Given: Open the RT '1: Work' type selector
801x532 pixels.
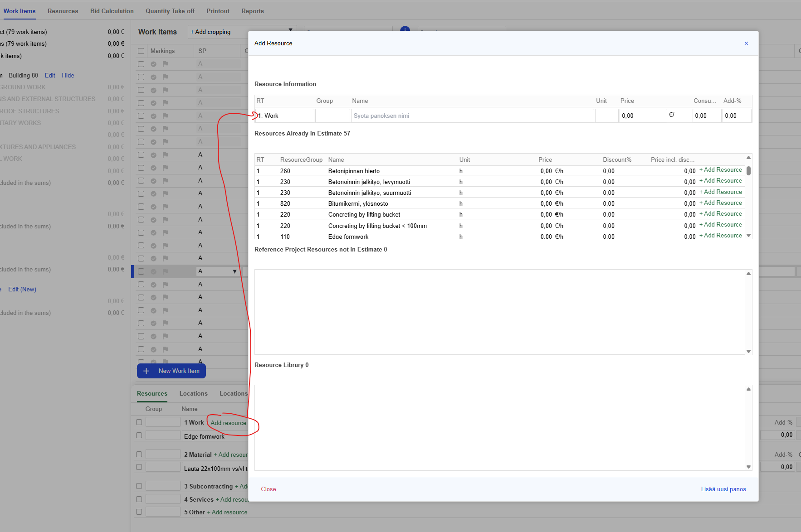Looking at the screenshot, I should coord(284,116).
